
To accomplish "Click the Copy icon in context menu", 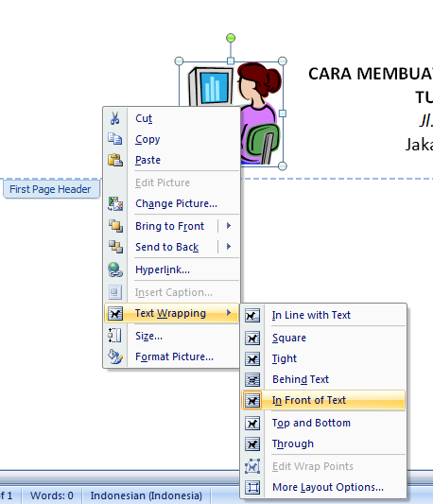I will pos(115,139).
